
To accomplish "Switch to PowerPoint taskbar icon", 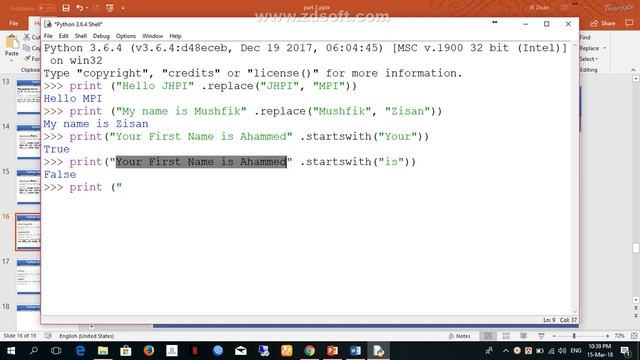I will [x=332, y=351].
